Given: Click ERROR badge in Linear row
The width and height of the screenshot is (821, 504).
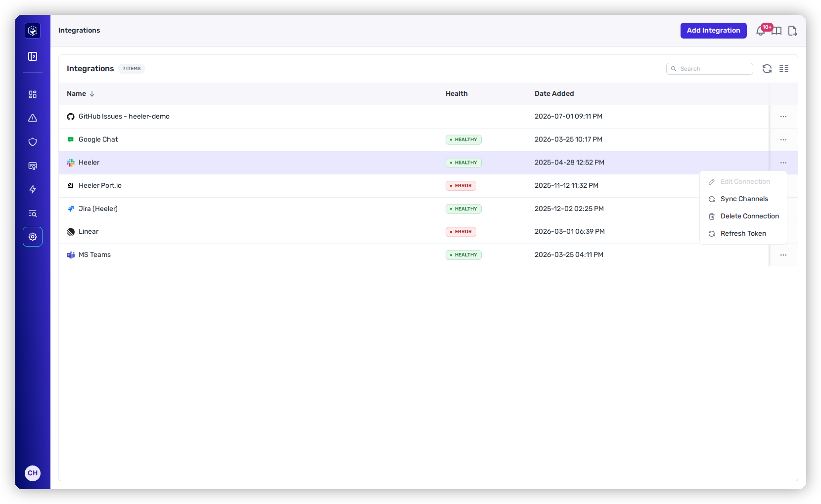Looking at the screenshot, I should (x=461, y=232).
